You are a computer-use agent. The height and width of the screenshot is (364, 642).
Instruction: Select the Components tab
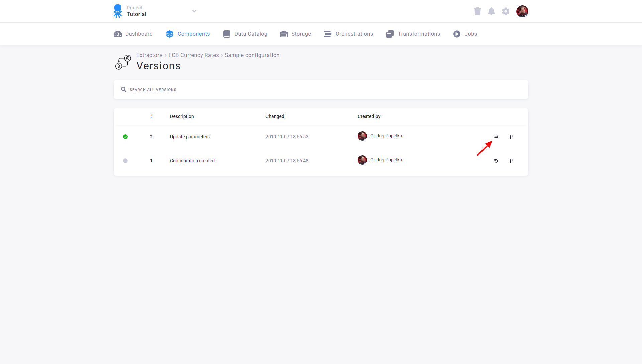[x=188, y=34]
